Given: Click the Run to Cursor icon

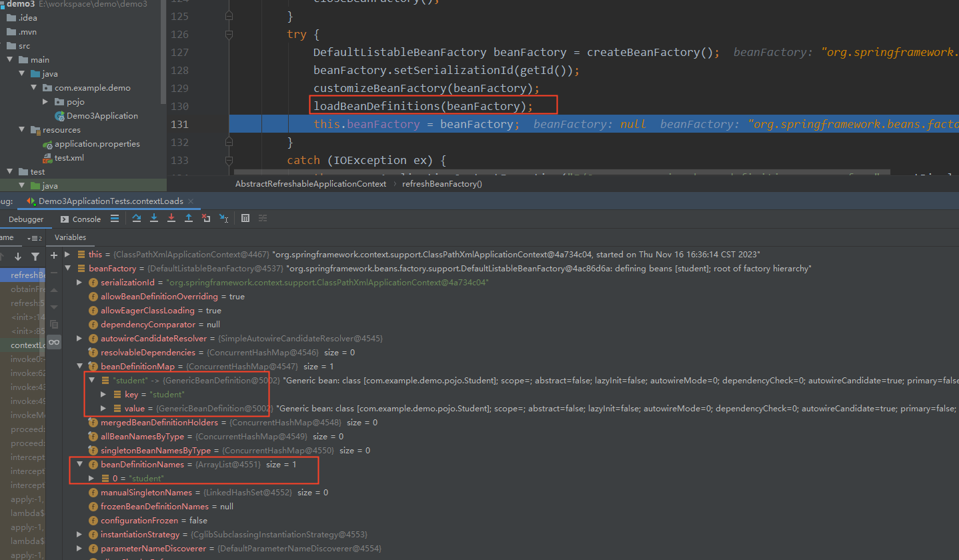Looking at the screenshot, I should click(223, 218).
